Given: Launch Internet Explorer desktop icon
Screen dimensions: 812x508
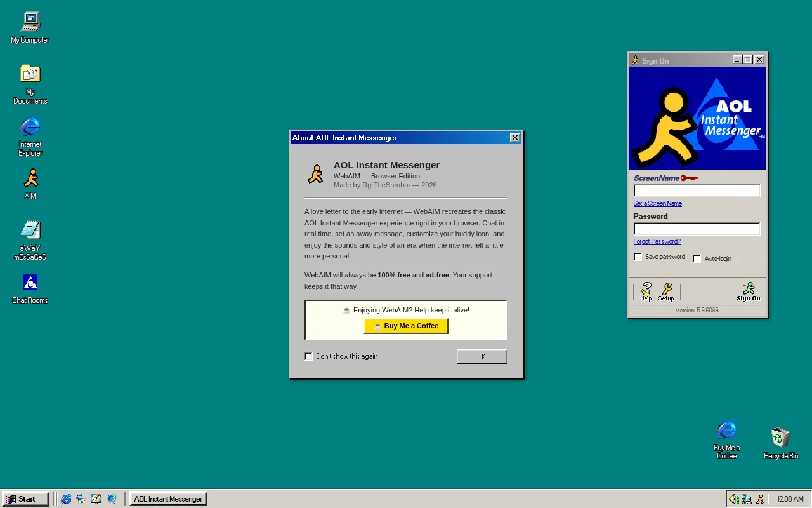Looking at the screenshot, I should coord(30,136).
